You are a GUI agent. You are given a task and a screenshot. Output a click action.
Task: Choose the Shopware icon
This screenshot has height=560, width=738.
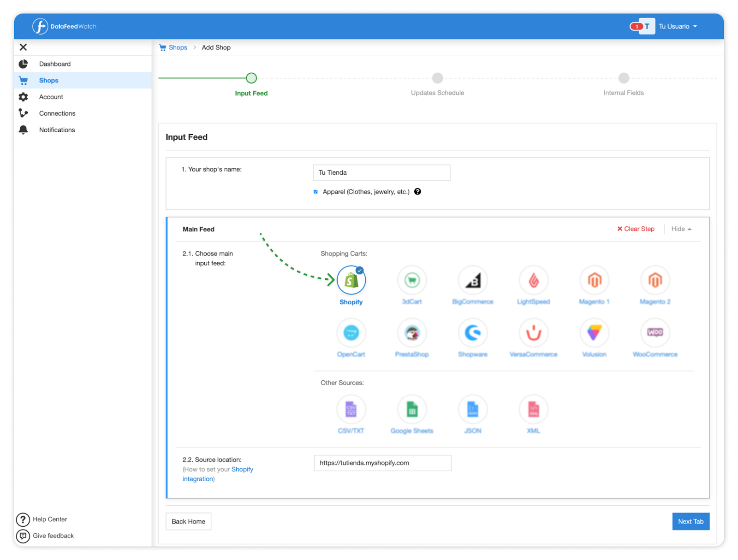point(473,333)
